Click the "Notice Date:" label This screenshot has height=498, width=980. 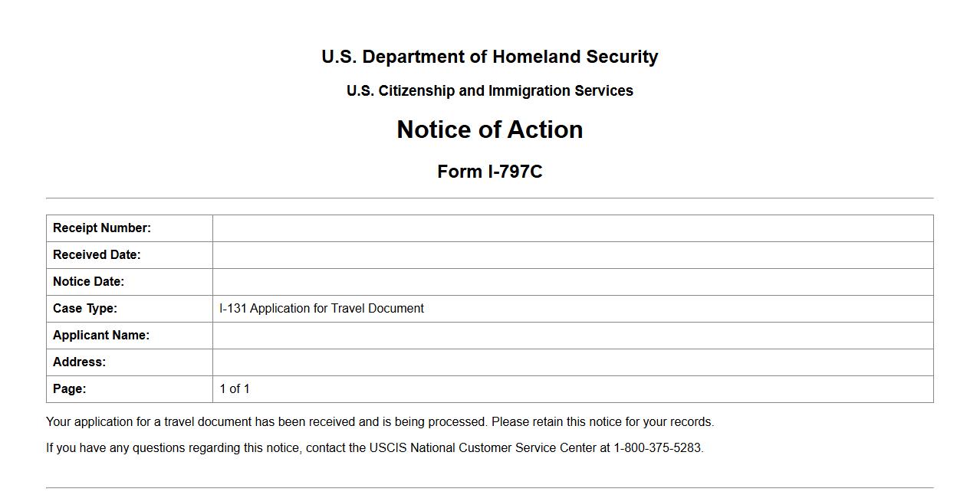88,282
